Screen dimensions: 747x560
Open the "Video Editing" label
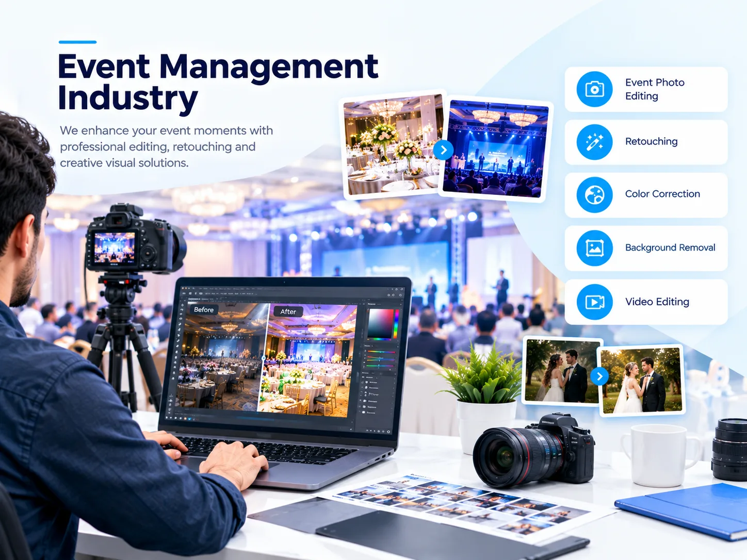coord(657,302)
